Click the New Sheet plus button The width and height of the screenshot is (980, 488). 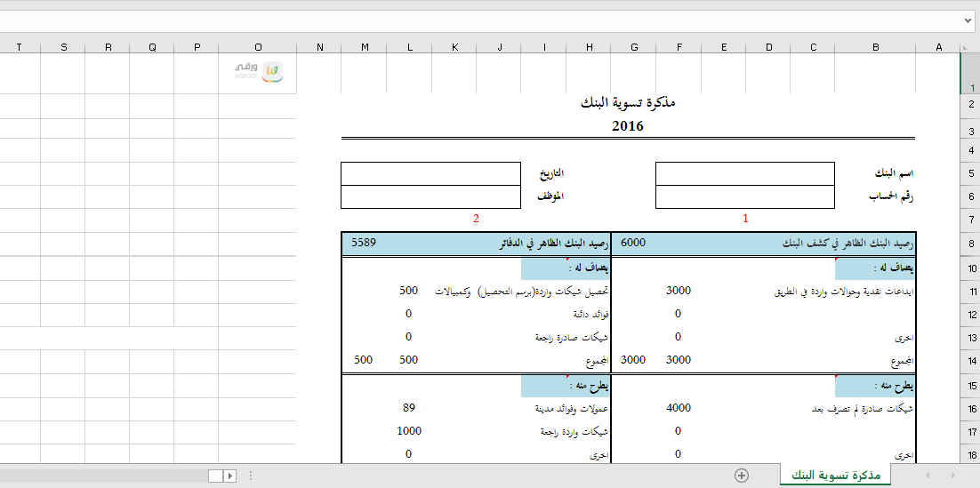coord(742,476)
